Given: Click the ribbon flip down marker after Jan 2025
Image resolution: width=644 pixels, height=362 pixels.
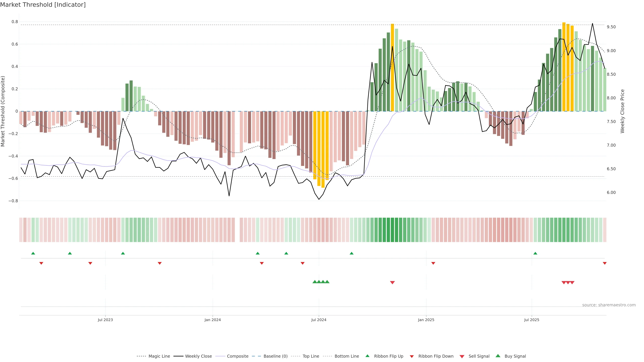Looking at the screenshot, I should 433,263.
